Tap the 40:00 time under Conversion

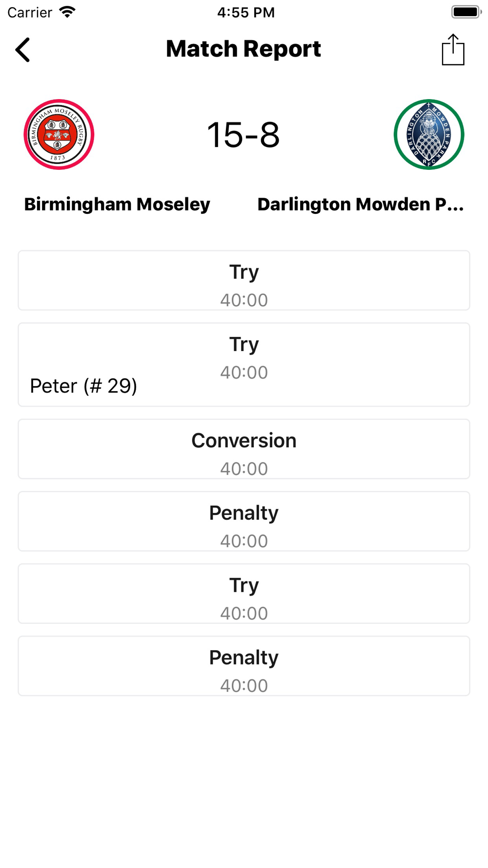[244, 469]
